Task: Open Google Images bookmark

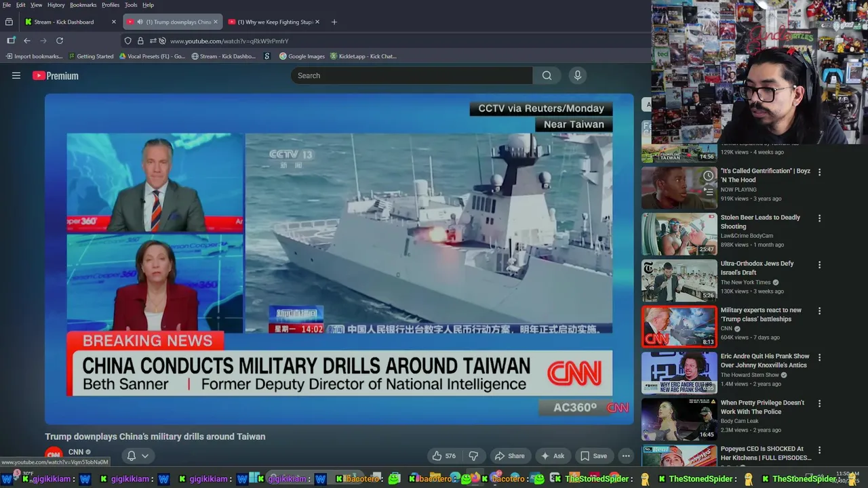Action: coord(302,56)
